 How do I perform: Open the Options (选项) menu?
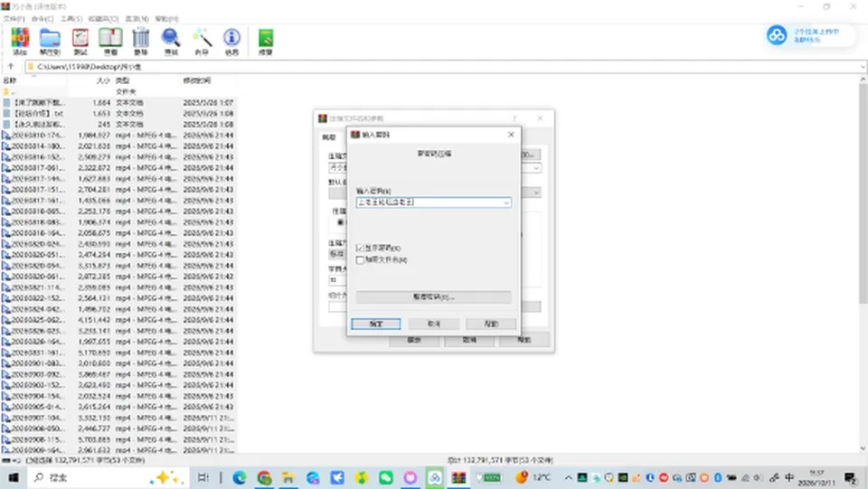(137, 19)
